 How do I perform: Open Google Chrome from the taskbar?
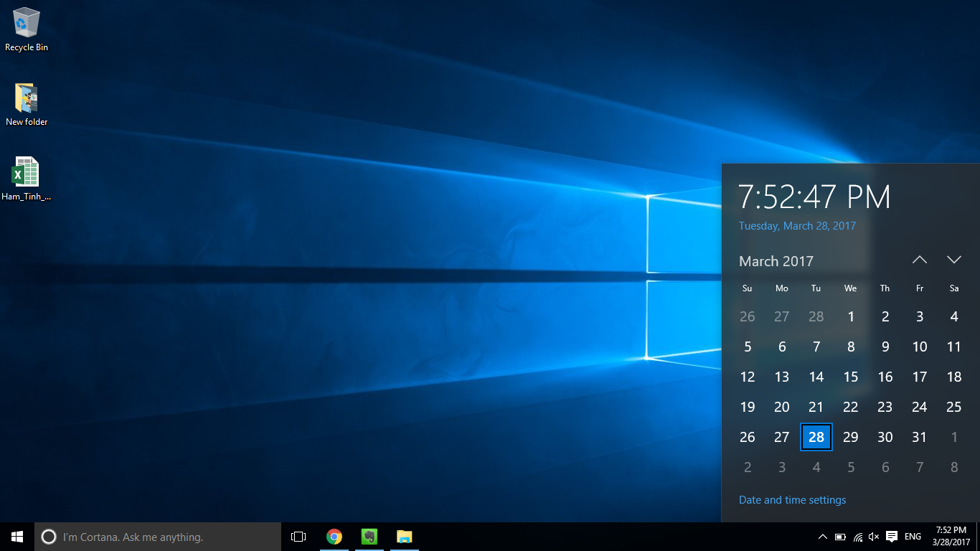pyautogui.click(x=334, y=537)
